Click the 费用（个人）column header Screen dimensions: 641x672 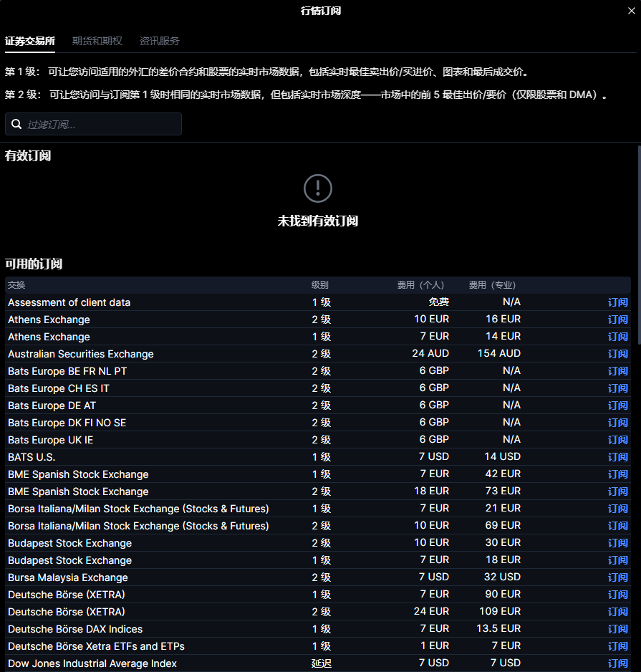tap(420, 285)
